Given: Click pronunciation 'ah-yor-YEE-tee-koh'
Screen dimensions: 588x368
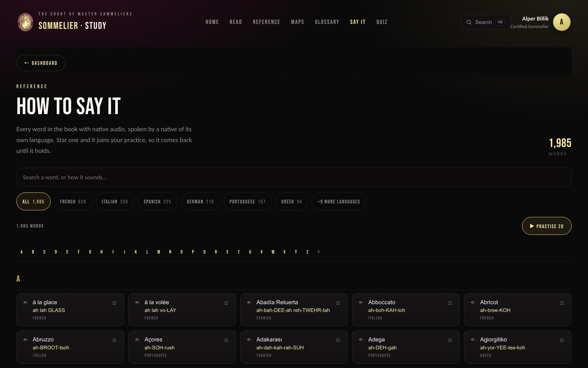Looking at the screenshot, I should pos(502,348).
